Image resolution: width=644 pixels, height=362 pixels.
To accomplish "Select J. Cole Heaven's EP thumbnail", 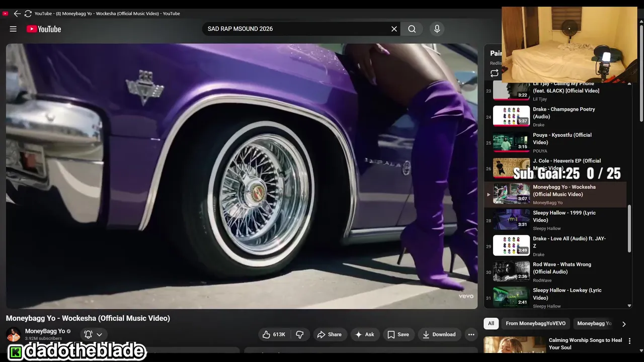I will click(511, 168).
